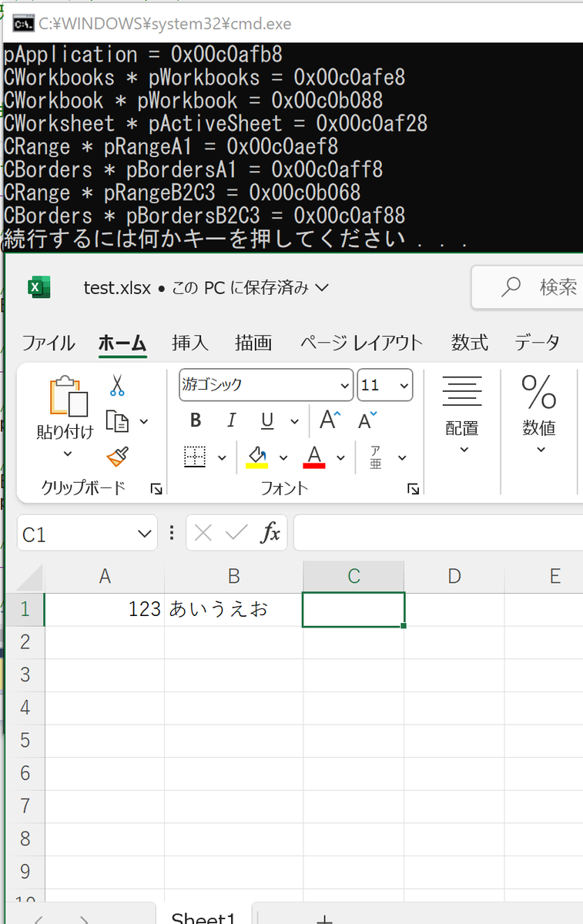This screenshot has width=583, height=924.
Task: Switch to the ホーム tab
Action: click(x=122, y=343)
